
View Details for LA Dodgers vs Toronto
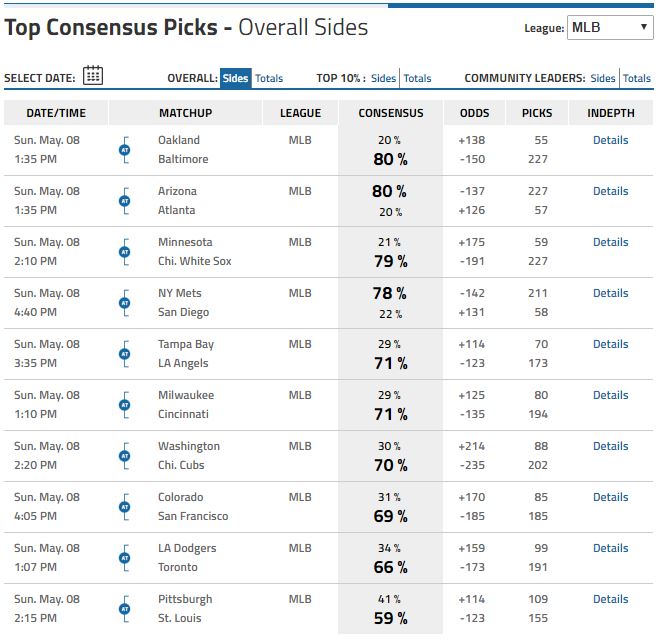[610, 548]
